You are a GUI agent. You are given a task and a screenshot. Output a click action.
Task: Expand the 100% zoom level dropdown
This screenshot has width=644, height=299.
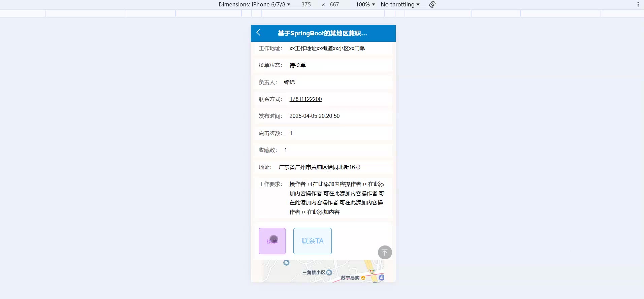click(x=365, y=4)
